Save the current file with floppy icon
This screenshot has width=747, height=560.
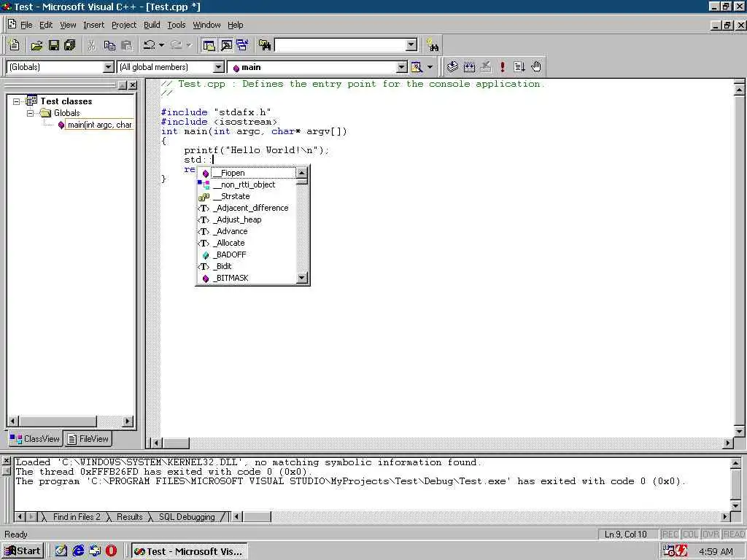click(53, 45)
